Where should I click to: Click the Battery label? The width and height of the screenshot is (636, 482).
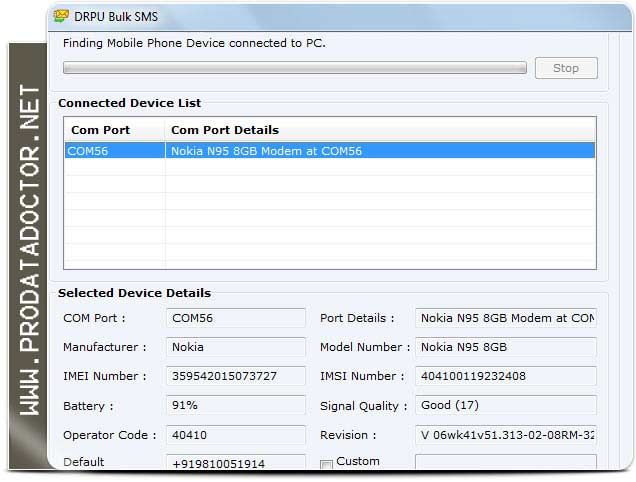(88, 406)
